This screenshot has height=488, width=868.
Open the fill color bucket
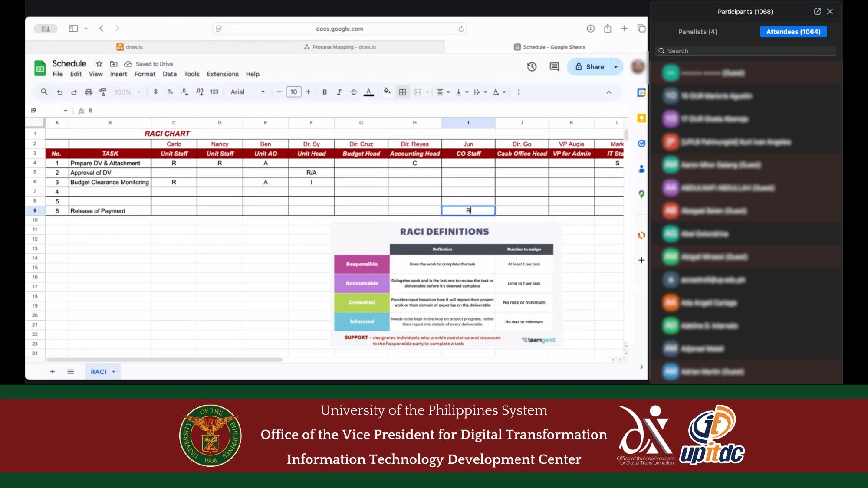(x=387, y=92)
